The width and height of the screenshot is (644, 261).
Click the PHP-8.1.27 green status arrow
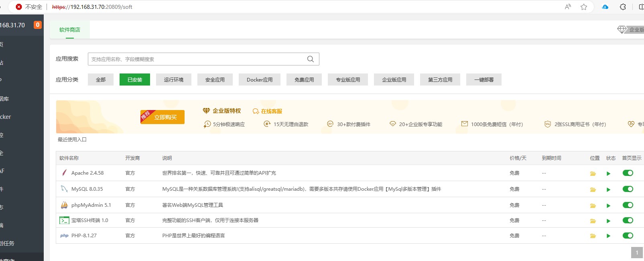(x=608, y=236)
